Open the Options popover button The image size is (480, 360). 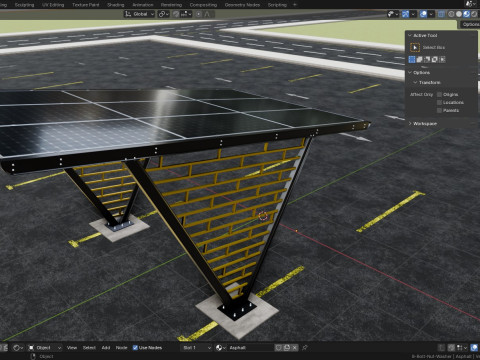click(x=470, y=24)
